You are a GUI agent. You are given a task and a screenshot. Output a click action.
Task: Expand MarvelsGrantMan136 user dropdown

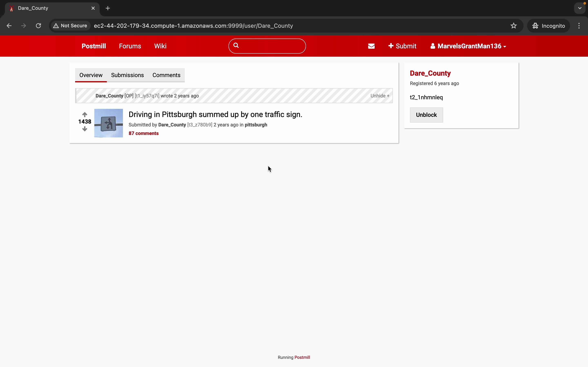pos(468,46)
